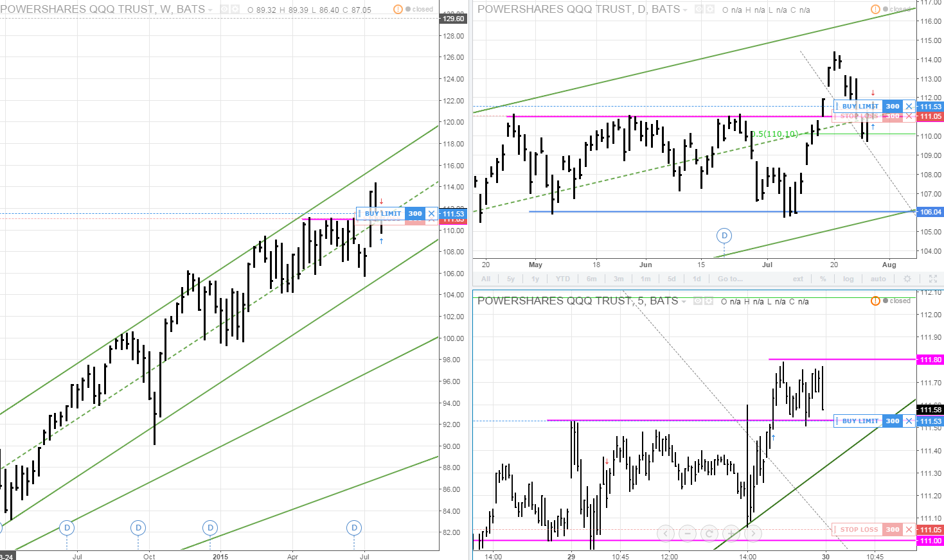Toggle extended hours 'ext' on daily chart
Viewport: 944px width, 560px height.
point(798,279)
